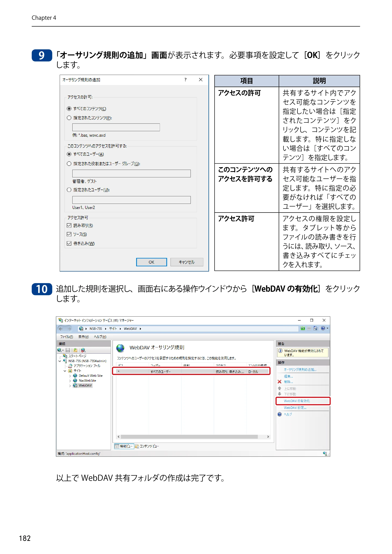
Task: Choose すべてのユーザー radio option
Action: [x=69, y=154]
